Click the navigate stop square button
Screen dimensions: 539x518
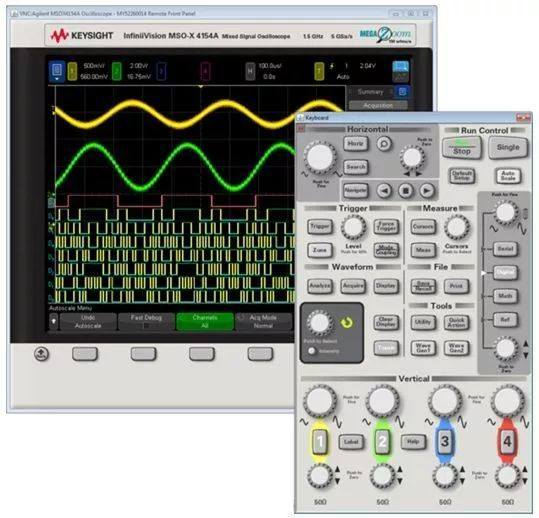(405, 190)
